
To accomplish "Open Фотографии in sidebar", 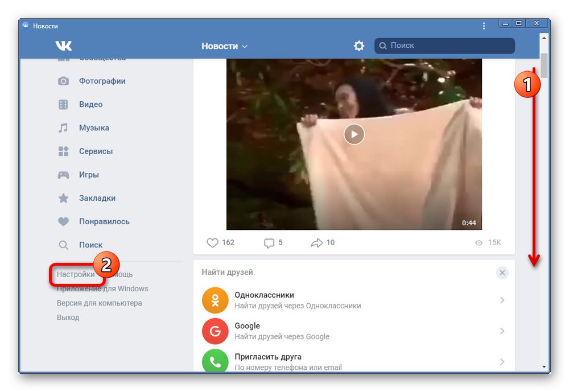I will (102, 81).
